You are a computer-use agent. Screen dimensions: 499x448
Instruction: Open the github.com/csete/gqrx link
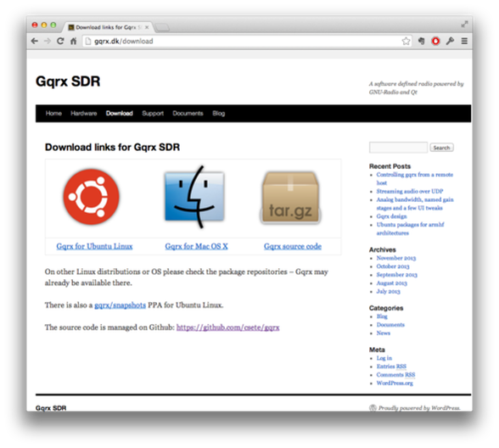click(x=227, y=328)
